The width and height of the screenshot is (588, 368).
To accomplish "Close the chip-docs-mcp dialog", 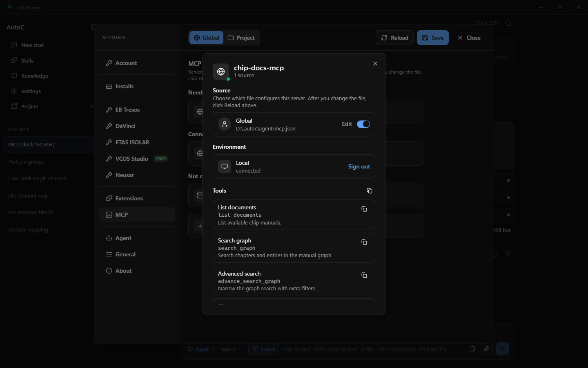I will (375, 64).
